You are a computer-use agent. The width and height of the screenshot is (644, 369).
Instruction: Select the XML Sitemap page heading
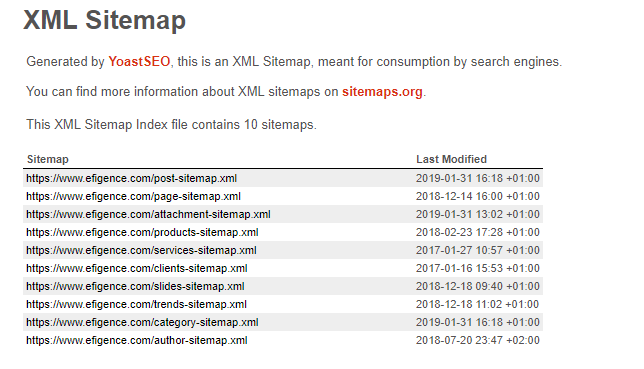click(105, 20)
